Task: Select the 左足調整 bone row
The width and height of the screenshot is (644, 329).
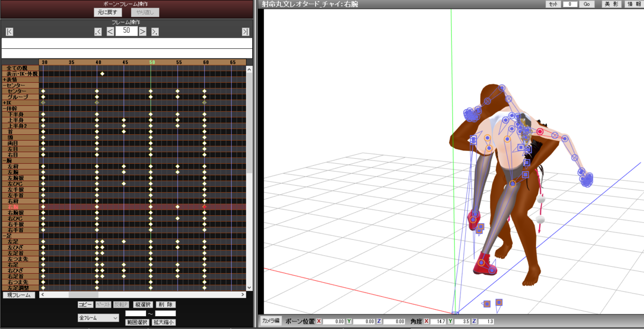Action: coord(20,288)
